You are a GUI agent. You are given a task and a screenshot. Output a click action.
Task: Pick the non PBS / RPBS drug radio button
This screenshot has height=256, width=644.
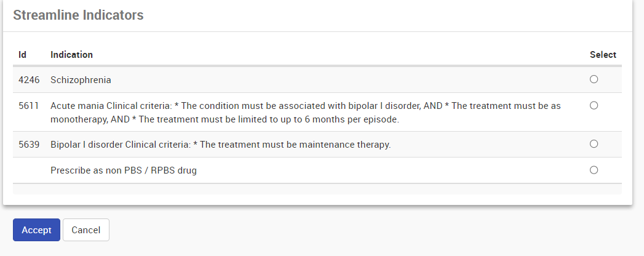pos(594,170)
